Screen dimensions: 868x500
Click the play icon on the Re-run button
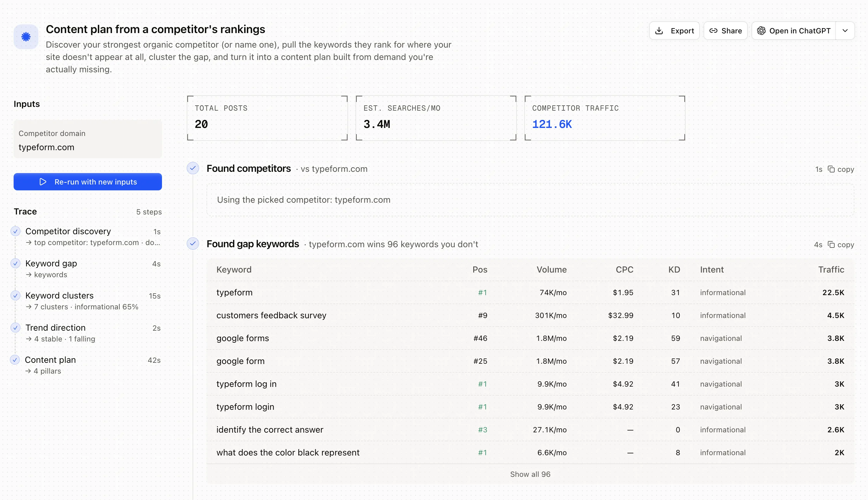tap(43, 182)
